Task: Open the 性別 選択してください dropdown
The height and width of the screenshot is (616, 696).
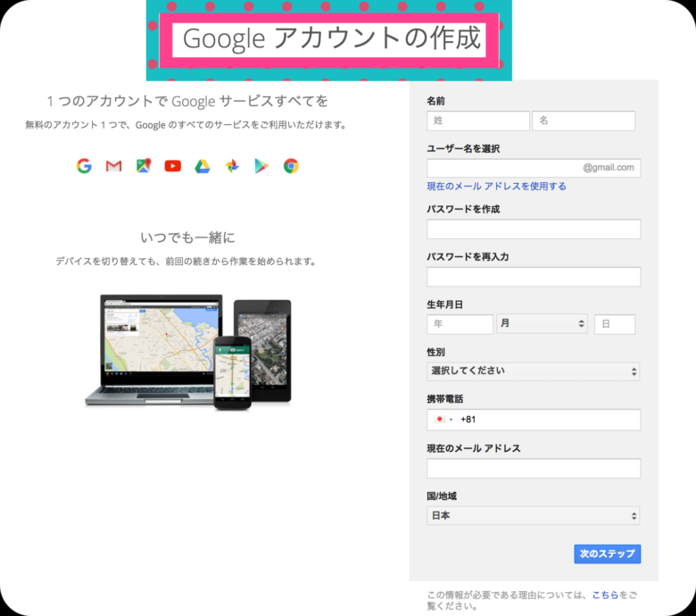Action: tap(533, 371)
